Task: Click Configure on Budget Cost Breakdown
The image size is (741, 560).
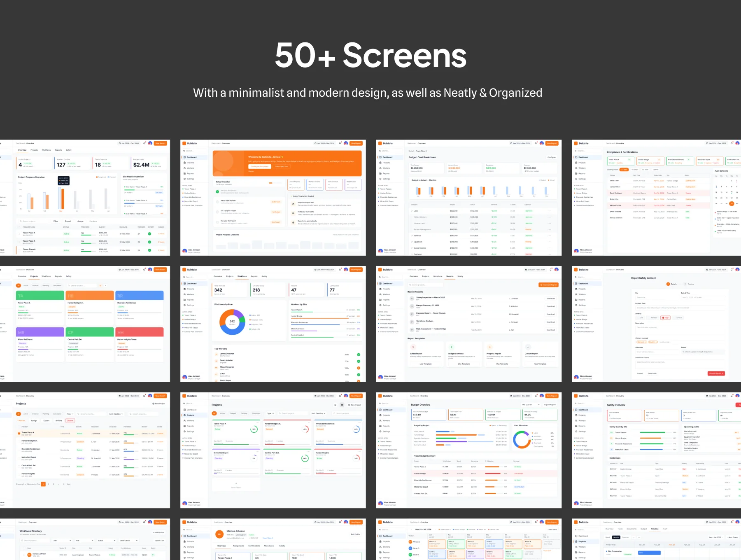Action: (552, 157)
